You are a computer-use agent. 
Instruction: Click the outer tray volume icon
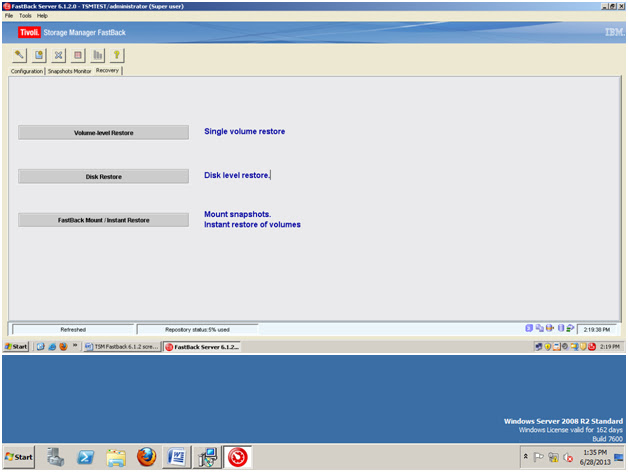[x=568, y=457]
